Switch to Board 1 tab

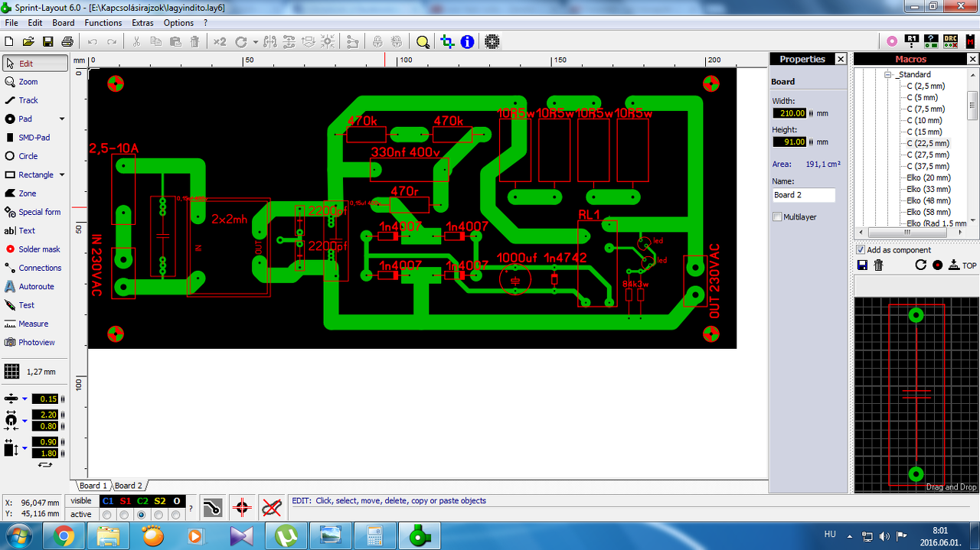[x=93, y=486]
